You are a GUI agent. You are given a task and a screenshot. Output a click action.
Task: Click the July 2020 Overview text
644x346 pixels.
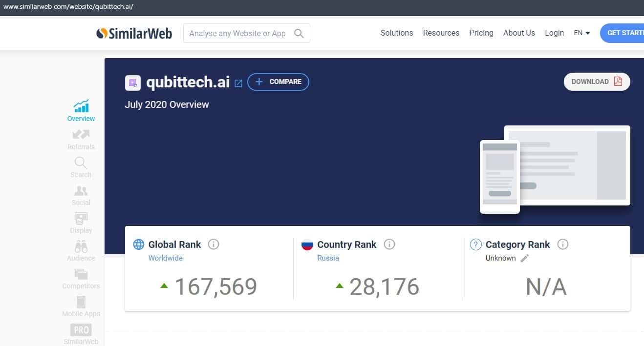tap(167, 104)
